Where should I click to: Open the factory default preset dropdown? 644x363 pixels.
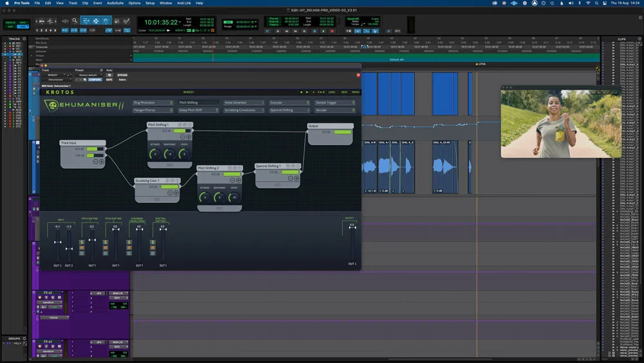pos(88,75)
